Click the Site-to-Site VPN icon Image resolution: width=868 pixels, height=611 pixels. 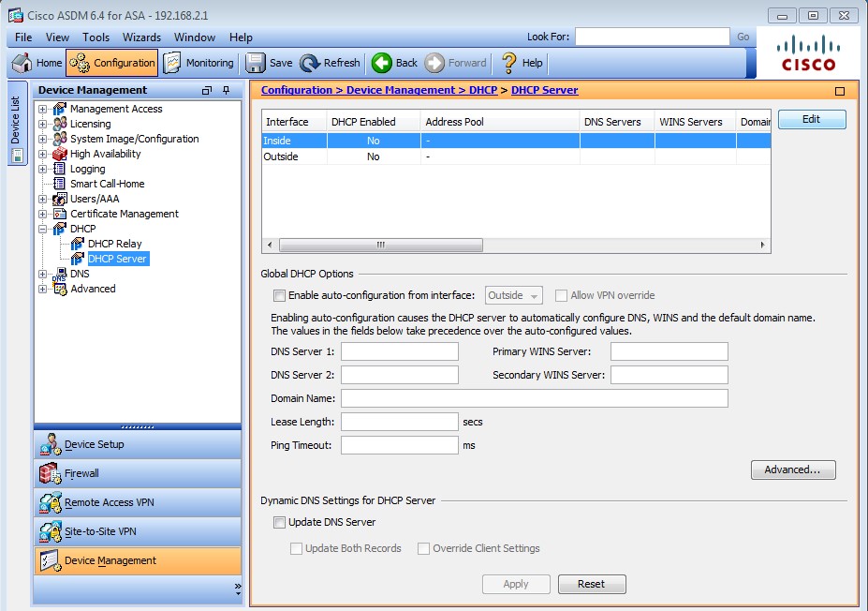coord(50,531)
